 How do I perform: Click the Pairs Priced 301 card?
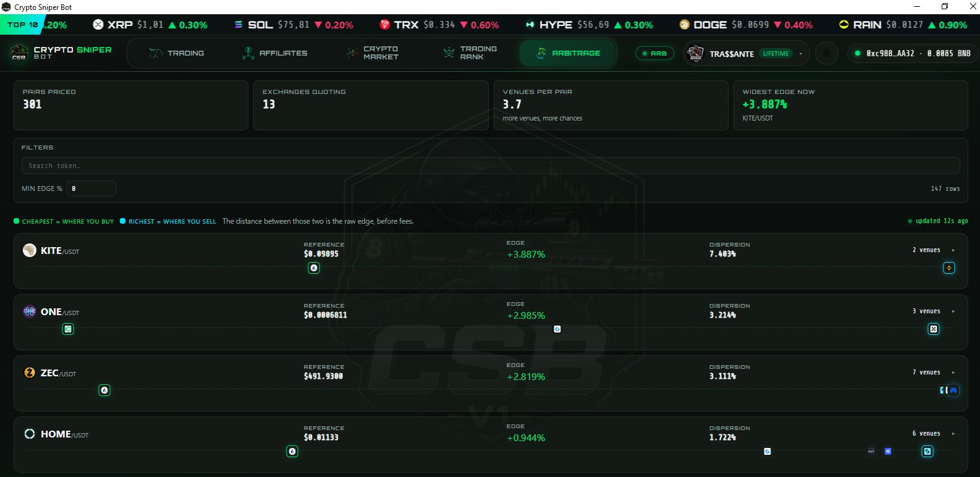coord(131,106)
